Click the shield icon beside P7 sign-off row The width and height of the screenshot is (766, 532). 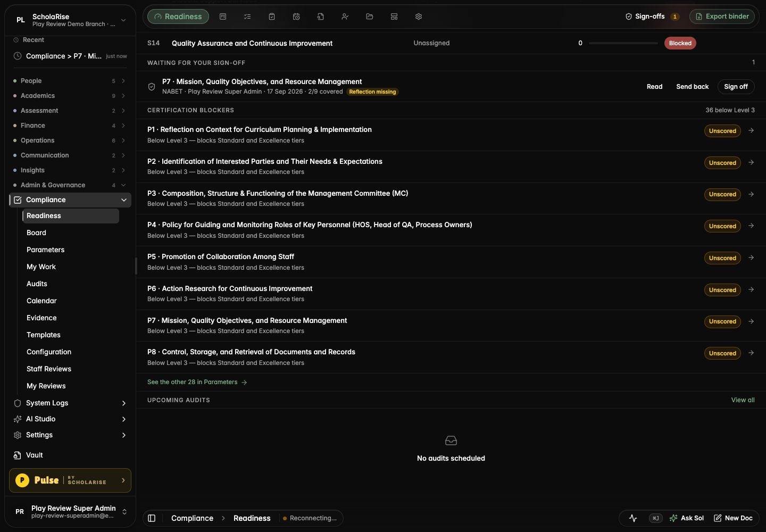point(152,87)
